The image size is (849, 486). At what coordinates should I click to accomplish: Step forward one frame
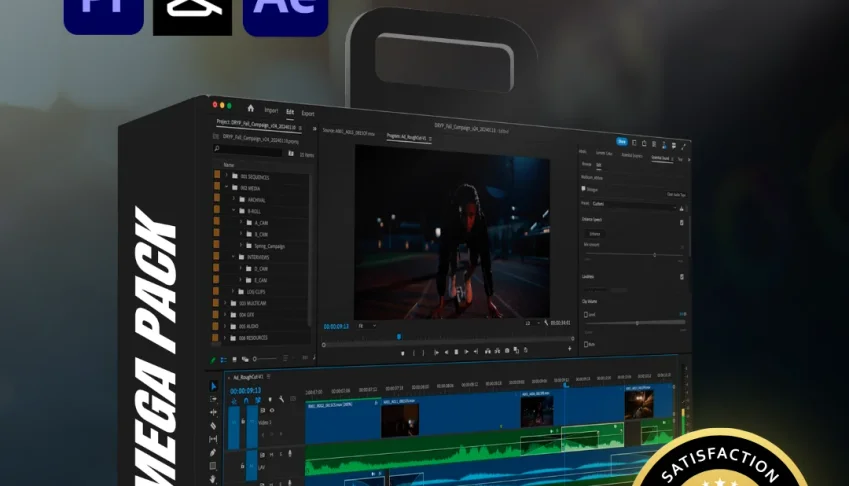pyautogui.click(x=466, y=352)
